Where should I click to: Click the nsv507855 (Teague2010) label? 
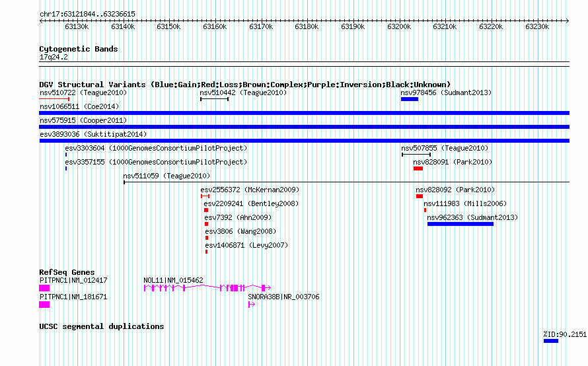tap(445, 148)
